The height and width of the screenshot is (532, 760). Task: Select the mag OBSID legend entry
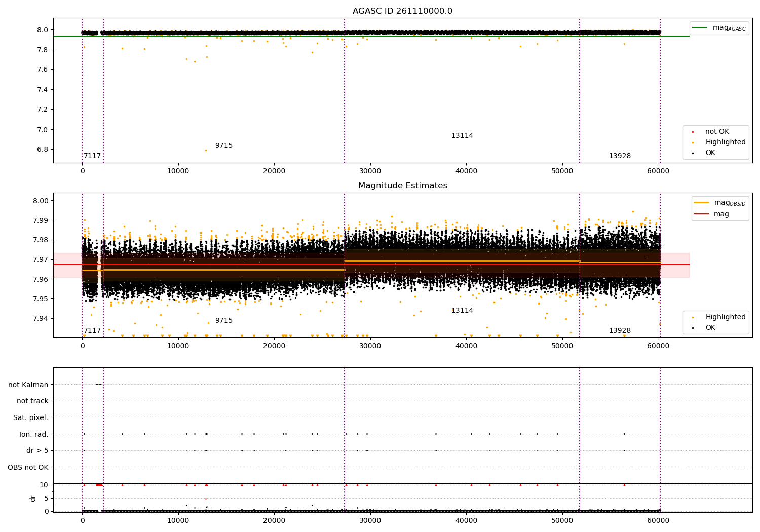720,203
